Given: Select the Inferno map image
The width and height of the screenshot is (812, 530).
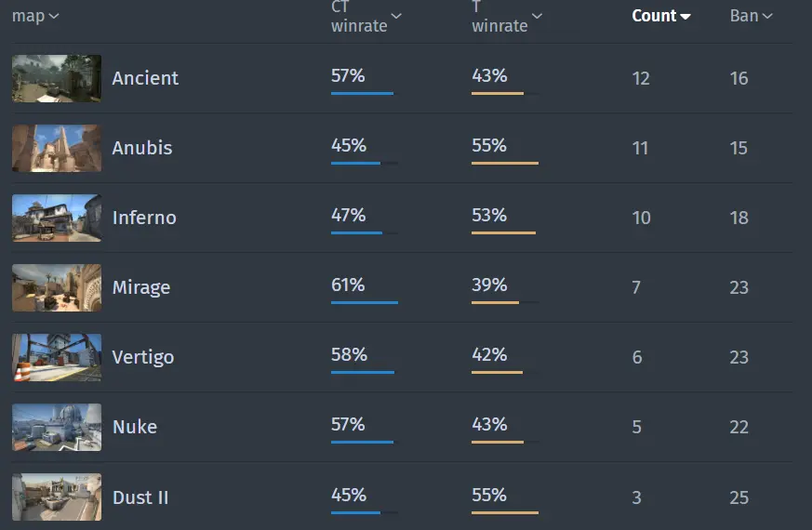Looking at the screenshot, I should click(x=57, y=218).
